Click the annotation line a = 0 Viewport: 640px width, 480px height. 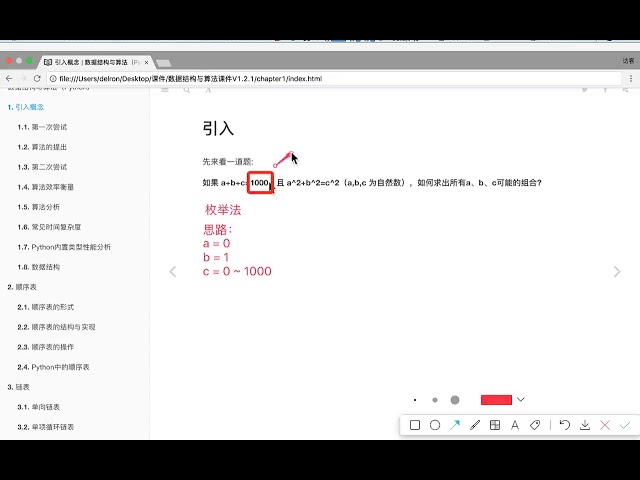click(216, 244)
